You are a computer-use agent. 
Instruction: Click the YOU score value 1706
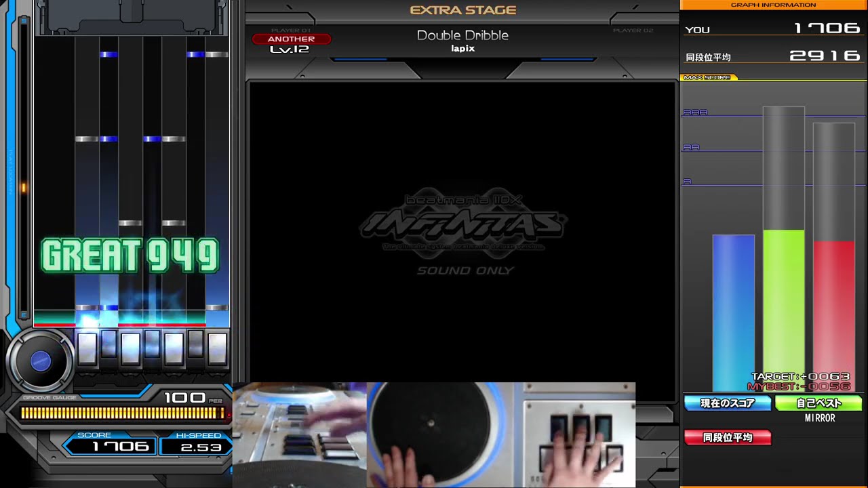pyautogui.click(x=827, y=28)
